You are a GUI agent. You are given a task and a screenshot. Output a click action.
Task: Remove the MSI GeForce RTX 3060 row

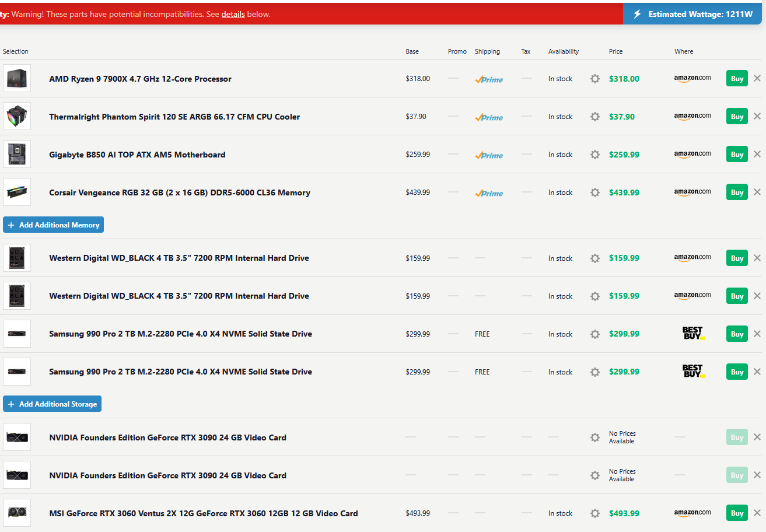click(757, 513)
